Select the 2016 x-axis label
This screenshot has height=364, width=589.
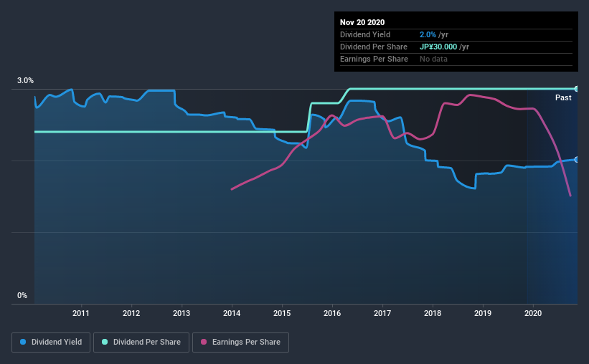pyautogui.click(x=332, y=313)
